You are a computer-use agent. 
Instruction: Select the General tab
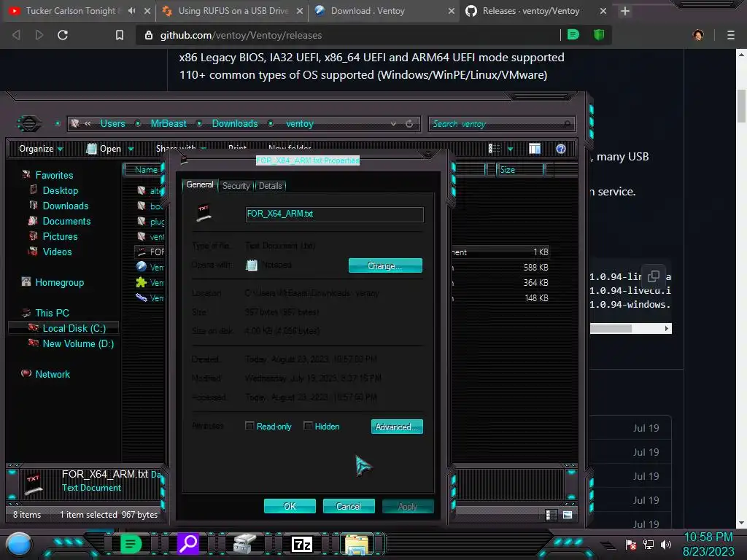200,184
